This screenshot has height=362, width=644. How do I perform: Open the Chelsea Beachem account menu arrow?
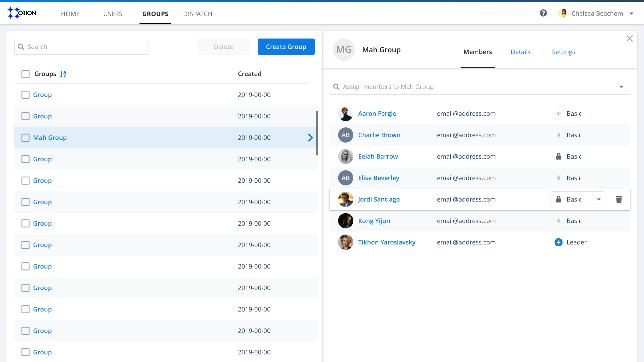(x=631, y=13)
